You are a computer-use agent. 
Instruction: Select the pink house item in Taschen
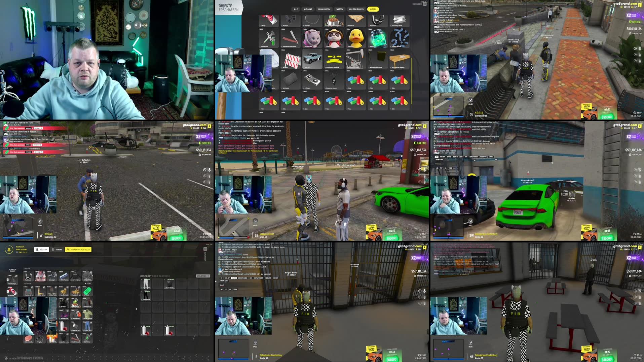tap(40, 276)
